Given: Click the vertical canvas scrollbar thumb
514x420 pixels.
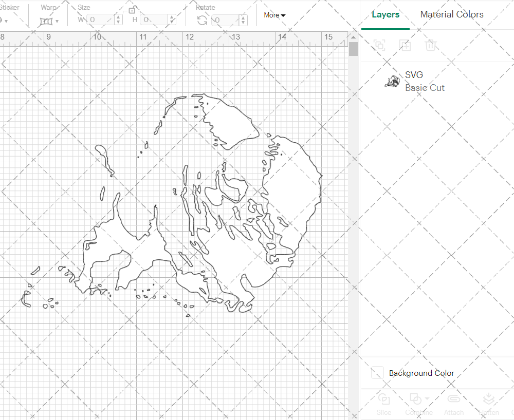Looking at the screenshot, I should click(x=353, y=49).
